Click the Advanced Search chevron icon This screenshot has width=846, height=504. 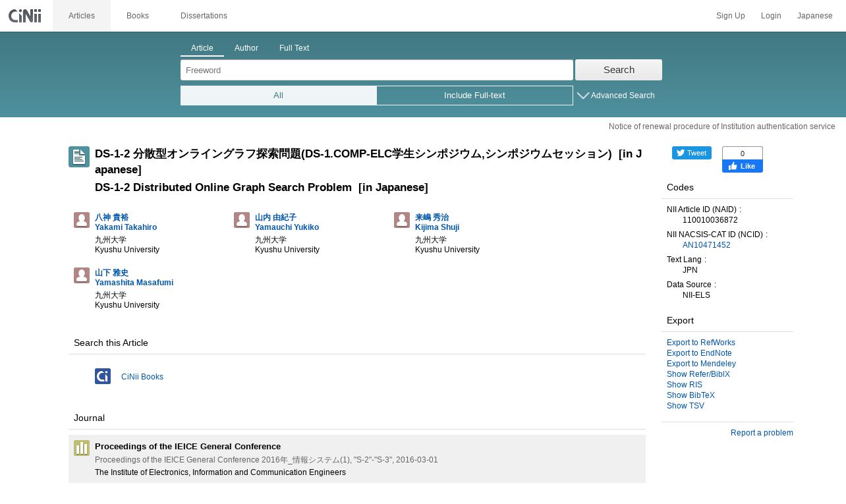[x=583, y=96]
